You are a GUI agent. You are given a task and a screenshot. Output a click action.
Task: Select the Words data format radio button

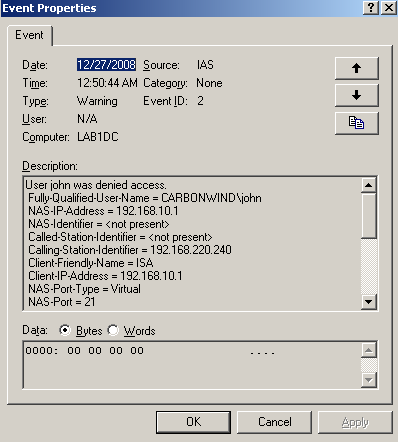click(113, 330)
